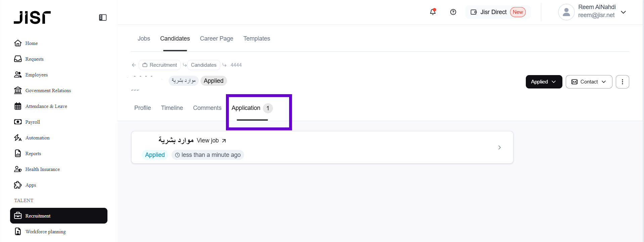Expand the application card chevron
644x242 pixels.
point(499,147)
